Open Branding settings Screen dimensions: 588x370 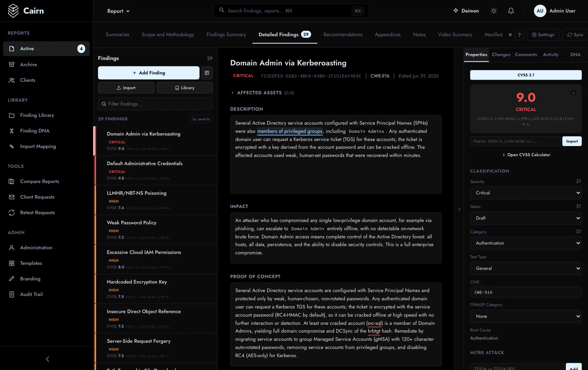pos(46,279)
